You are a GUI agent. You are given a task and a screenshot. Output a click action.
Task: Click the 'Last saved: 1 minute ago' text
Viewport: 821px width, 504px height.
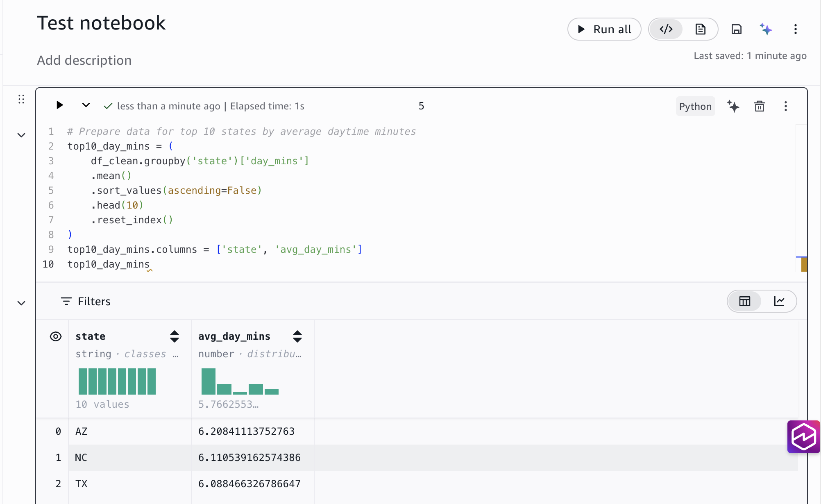click(750, 56)
